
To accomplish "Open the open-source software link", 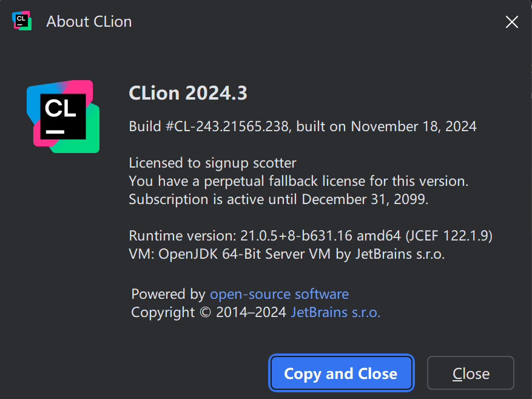I will tap(279, 295).
